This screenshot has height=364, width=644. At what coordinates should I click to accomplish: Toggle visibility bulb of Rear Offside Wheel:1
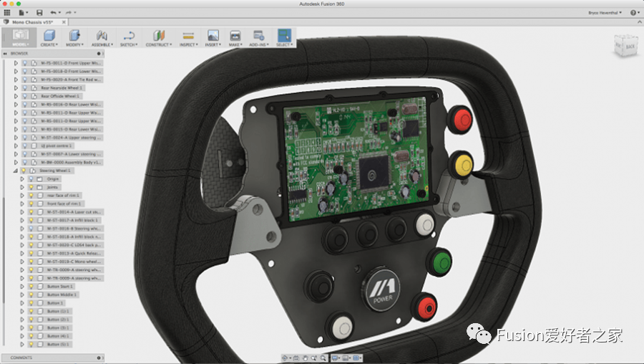(x=25, y=96)
